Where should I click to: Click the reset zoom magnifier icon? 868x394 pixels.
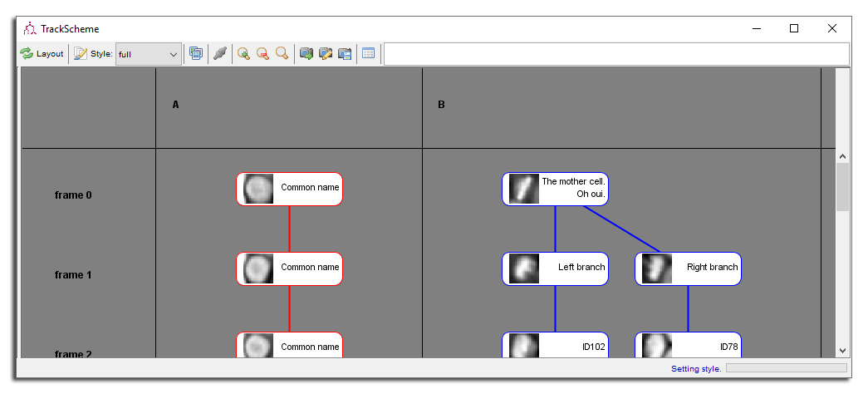tap(282, 54)
